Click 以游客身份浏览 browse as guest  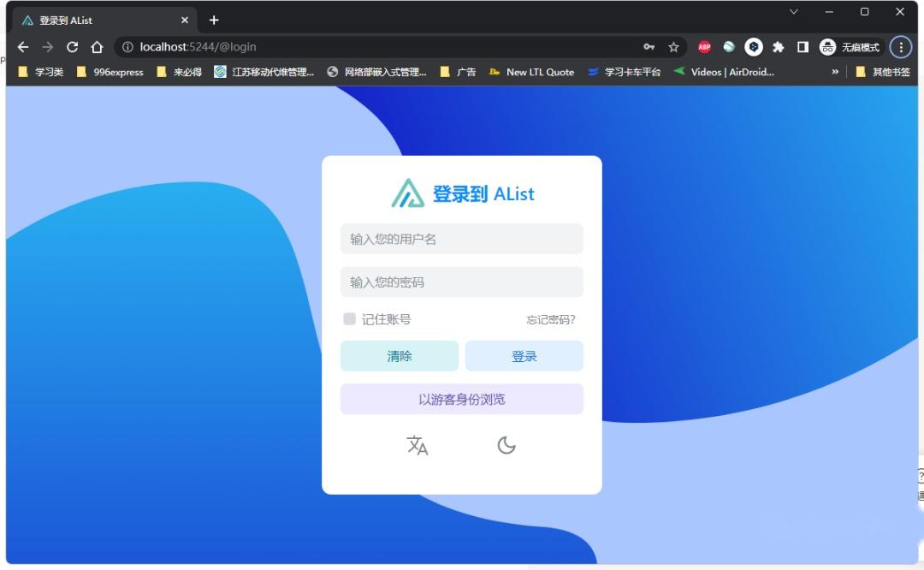(x=462, y=399)
